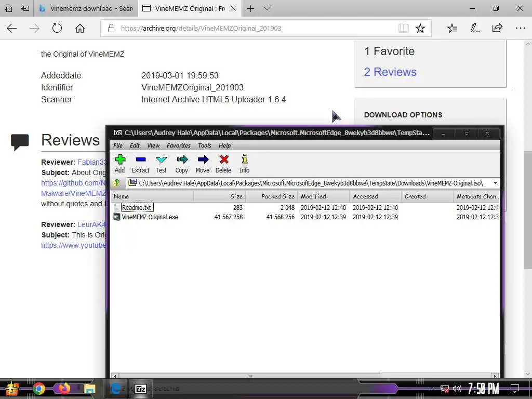532x399 pixels.
Task: Sort file list by Name column
Action: click(x=152, y=196)
